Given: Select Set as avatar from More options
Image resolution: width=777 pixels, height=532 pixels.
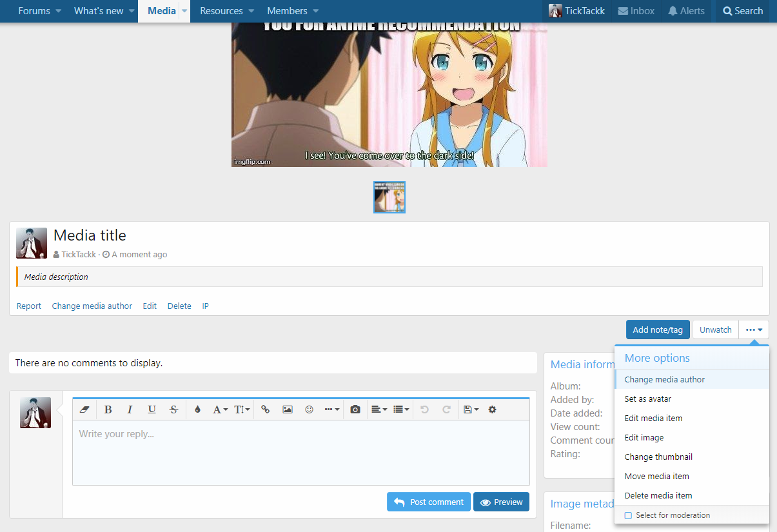Looking at the screenshot, I should pos(647,399).
